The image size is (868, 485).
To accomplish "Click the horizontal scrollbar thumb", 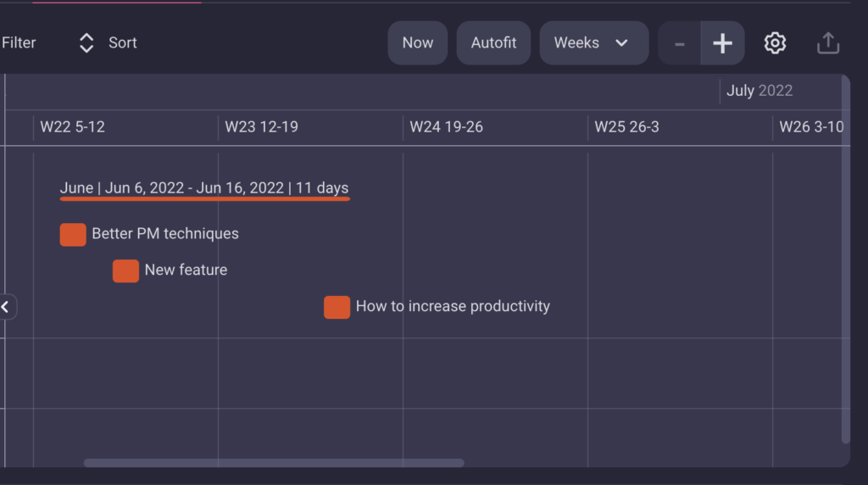I will (274, 462).
